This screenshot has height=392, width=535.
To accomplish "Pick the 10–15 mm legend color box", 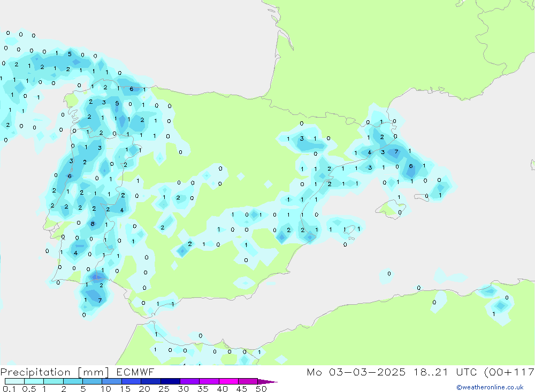I will click(x=112, y=381).
